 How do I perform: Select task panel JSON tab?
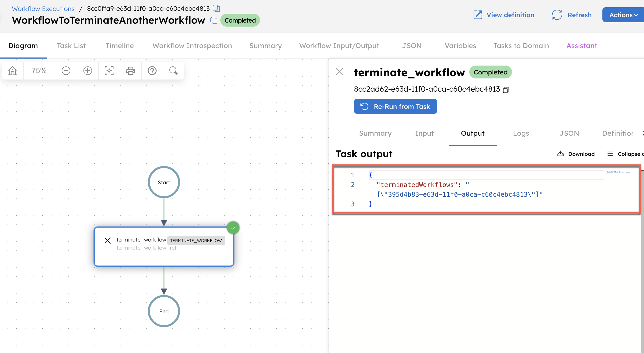[569, 133]
